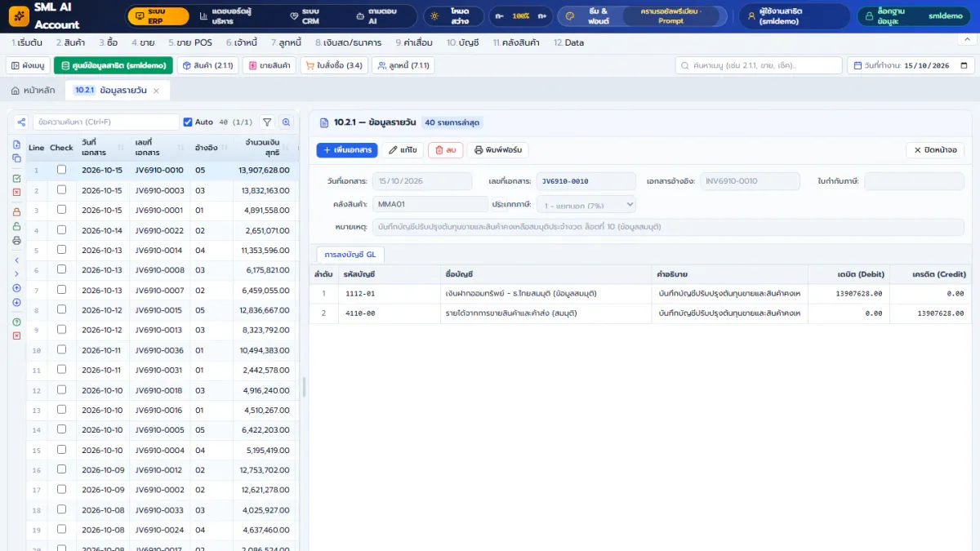Check the box for JV6910-0008 row
Viewport: 980px width, 551px height.
tap(61, 270)
